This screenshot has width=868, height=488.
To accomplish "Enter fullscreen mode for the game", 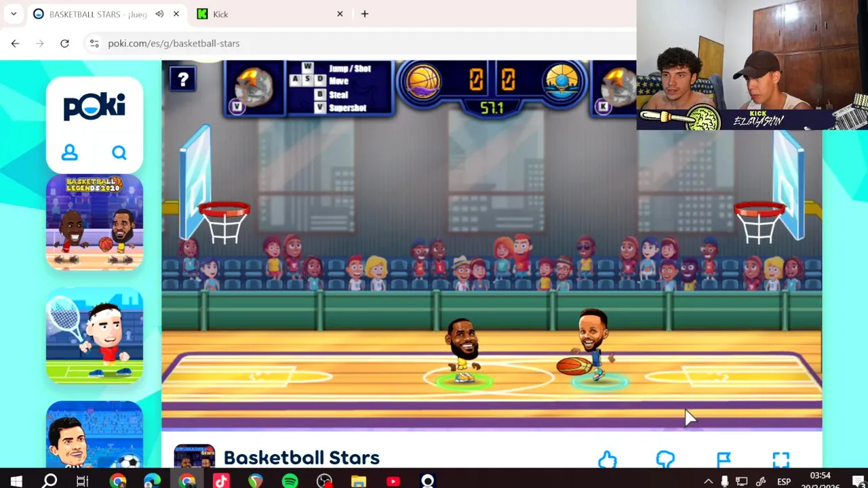I will pyautogui.click(x=781, y=460).
